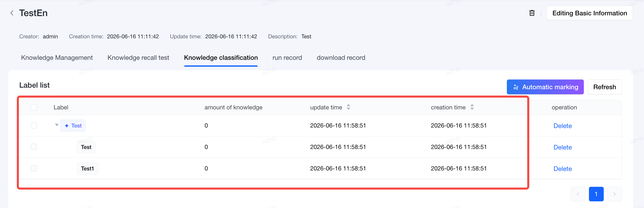Check the child Test row checkbox
Image resolution: width=644 pixels, height=208 pixels.
(x=34, y=147)
